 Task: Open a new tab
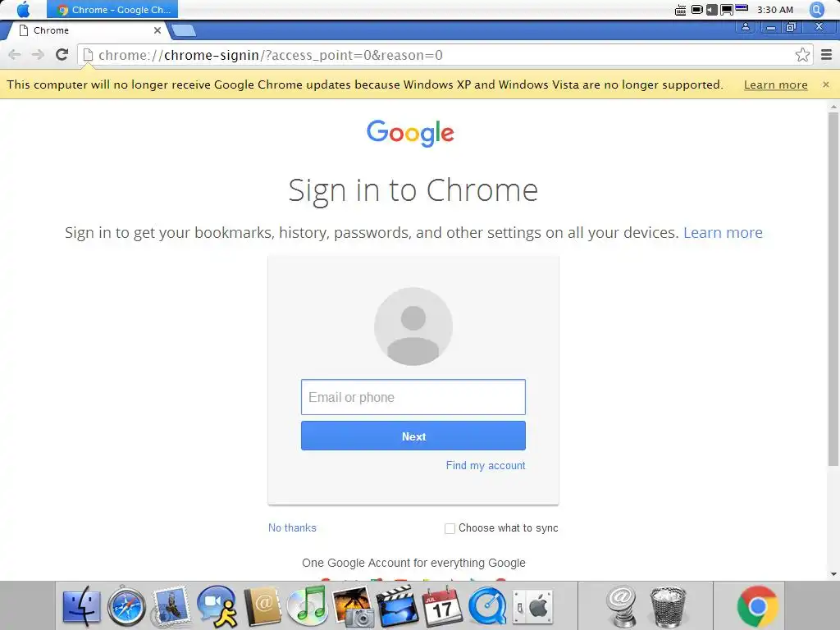[184, 30]
